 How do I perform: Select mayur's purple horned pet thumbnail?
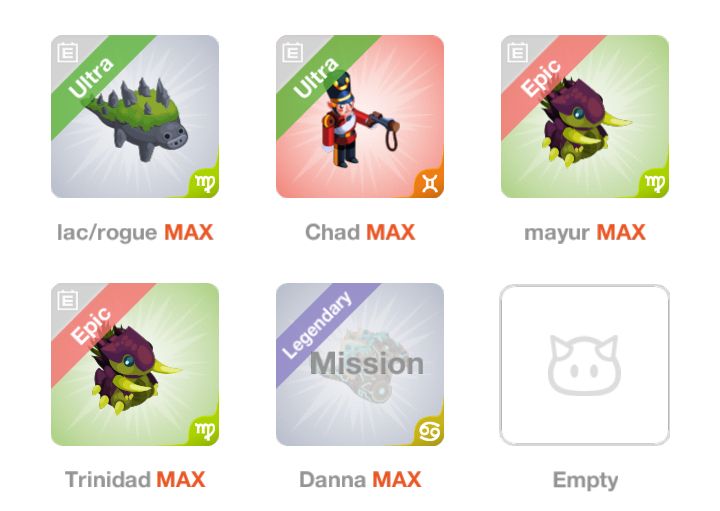[585, 117]
